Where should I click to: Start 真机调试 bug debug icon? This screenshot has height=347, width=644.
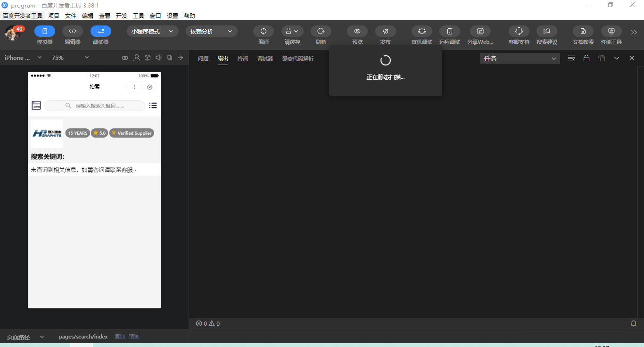422,31
